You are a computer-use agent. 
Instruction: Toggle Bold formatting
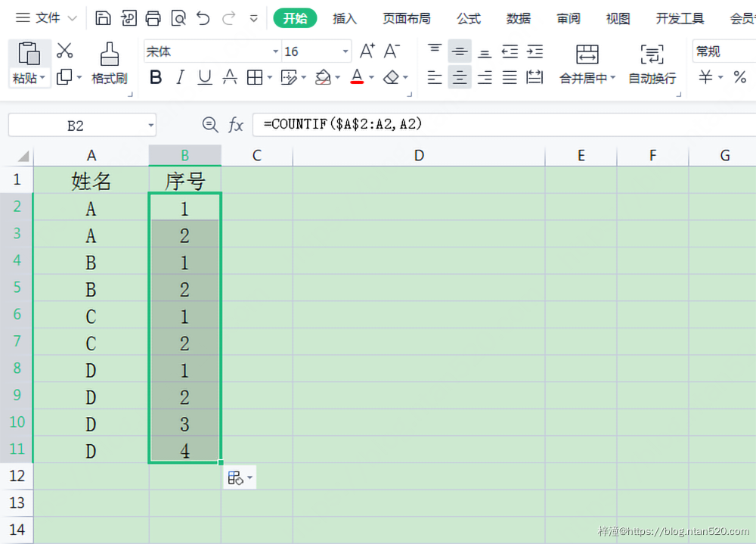click(x=156, y=76)
